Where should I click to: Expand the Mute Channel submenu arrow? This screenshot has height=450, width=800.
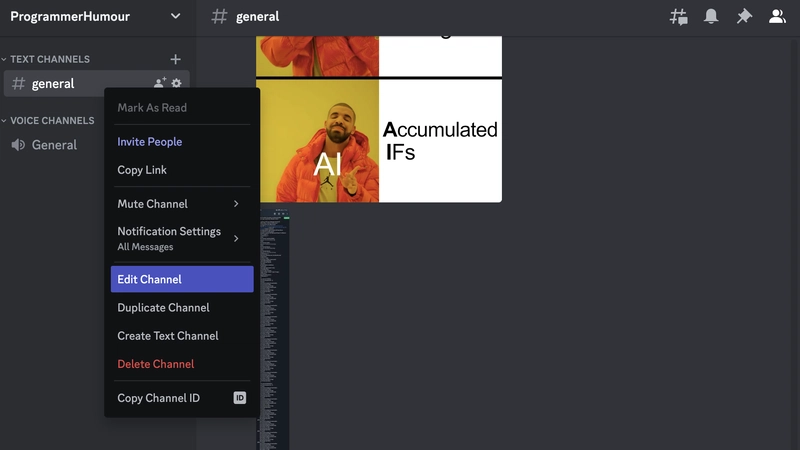coord(236,204)
